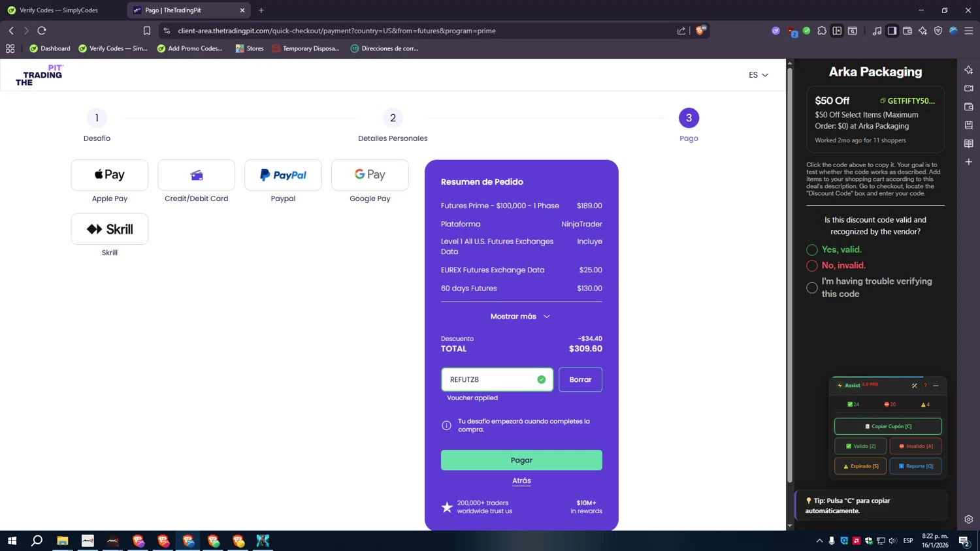Open the playlist music note icon

[x=877, y=31]
